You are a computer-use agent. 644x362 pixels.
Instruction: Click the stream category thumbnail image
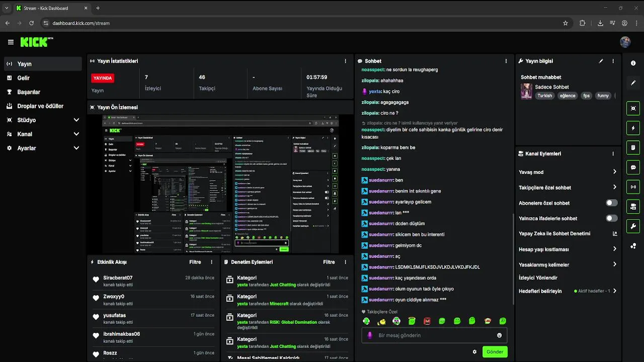526,91
